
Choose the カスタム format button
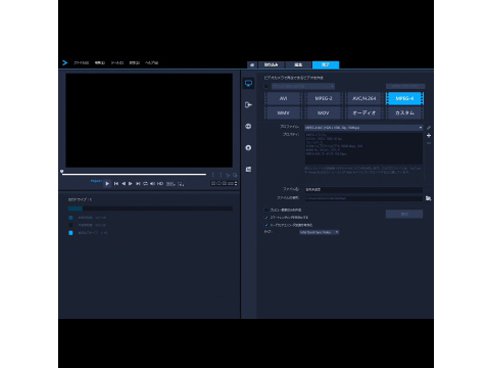click(x=405, y=113)
